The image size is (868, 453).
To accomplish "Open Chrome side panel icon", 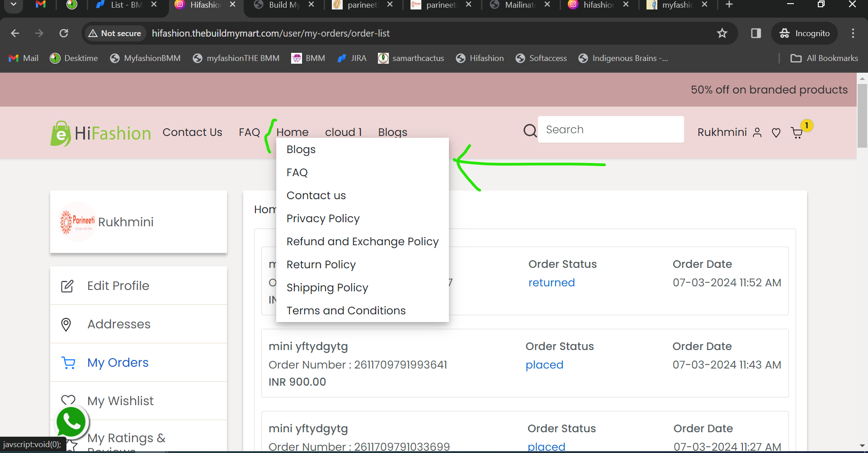I will coord(756,33).
